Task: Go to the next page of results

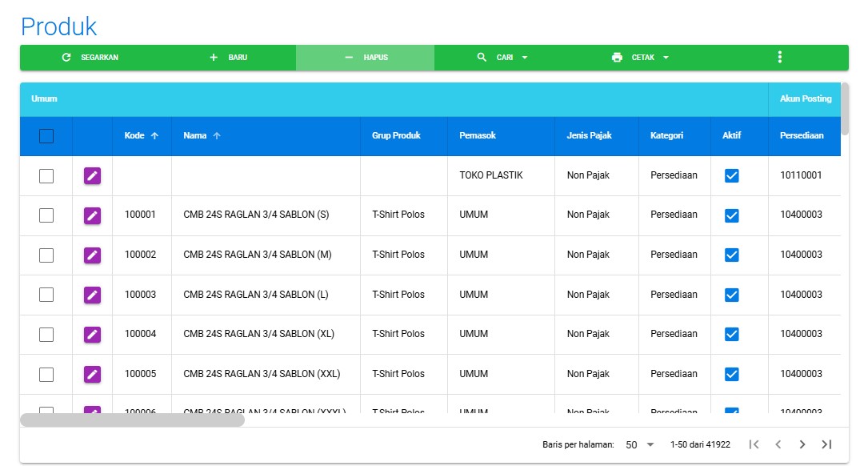Action: (802, 444)
